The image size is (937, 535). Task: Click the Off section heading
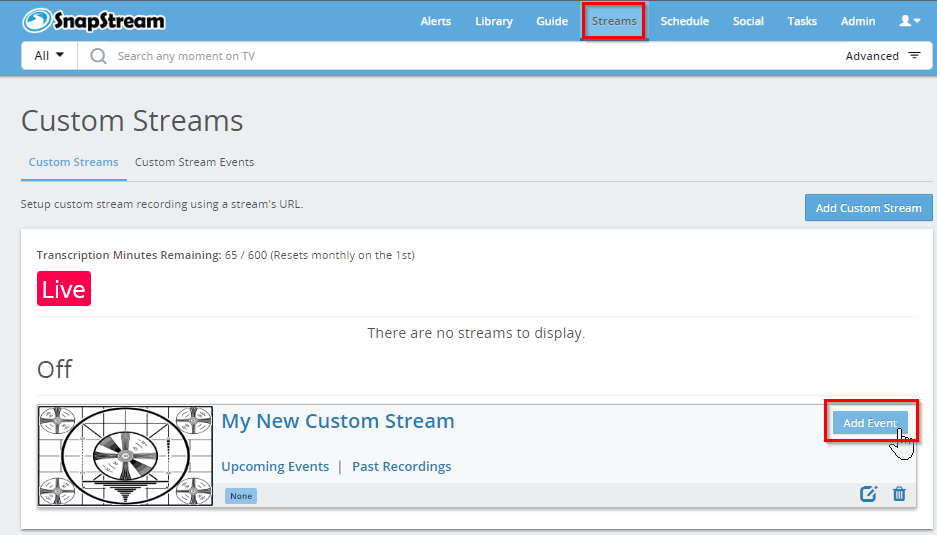[54, 369]
